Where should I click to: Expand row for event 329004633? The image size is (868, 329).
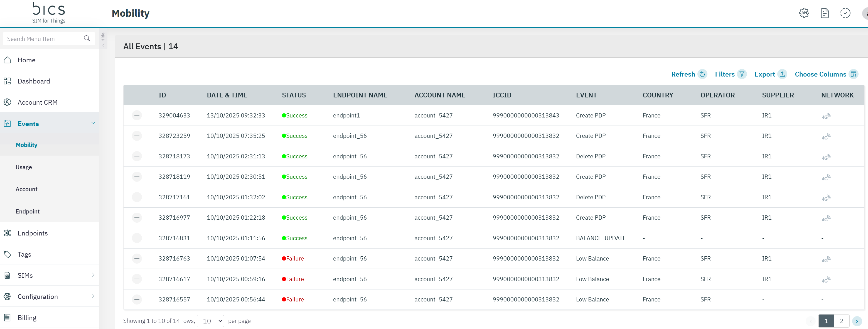pyautogui.click(x=137, y=115)
